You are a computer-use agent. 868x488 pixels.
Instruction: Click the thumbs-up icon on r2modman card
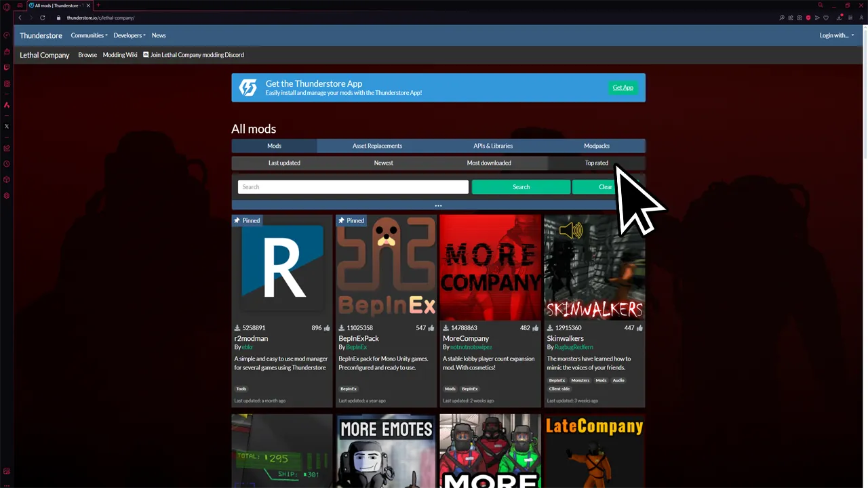327,328
